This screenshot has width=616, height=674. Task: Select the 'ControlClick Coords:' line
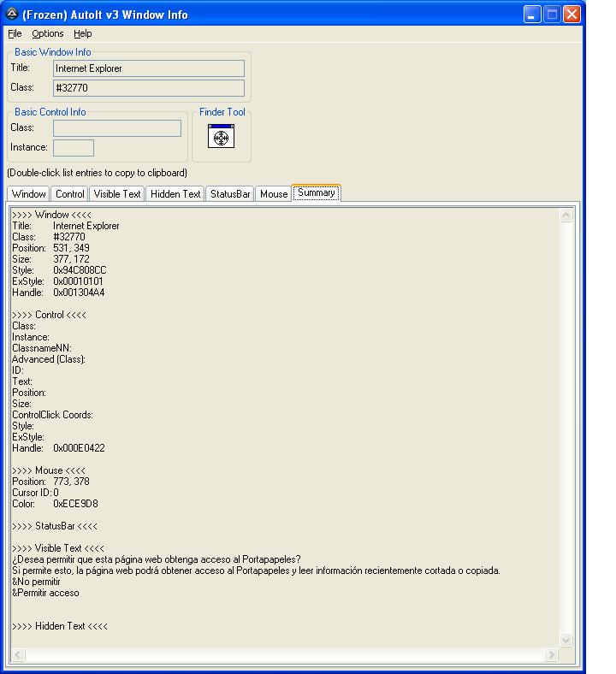click(x=52, y=415)
